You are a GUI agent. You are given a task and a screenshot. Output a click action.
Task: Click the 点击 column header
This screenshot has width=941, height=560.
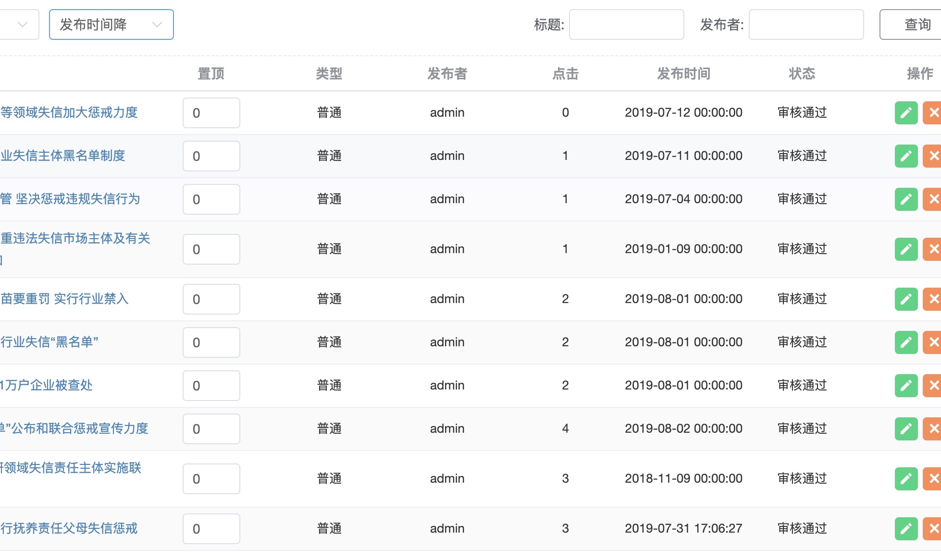(565, 73)
